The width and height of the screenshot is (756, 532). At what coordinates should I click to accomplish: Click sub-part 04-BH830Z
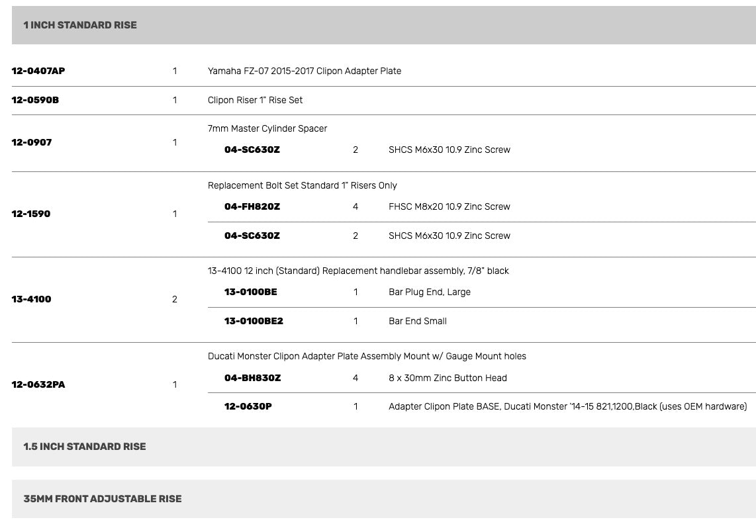253,378
